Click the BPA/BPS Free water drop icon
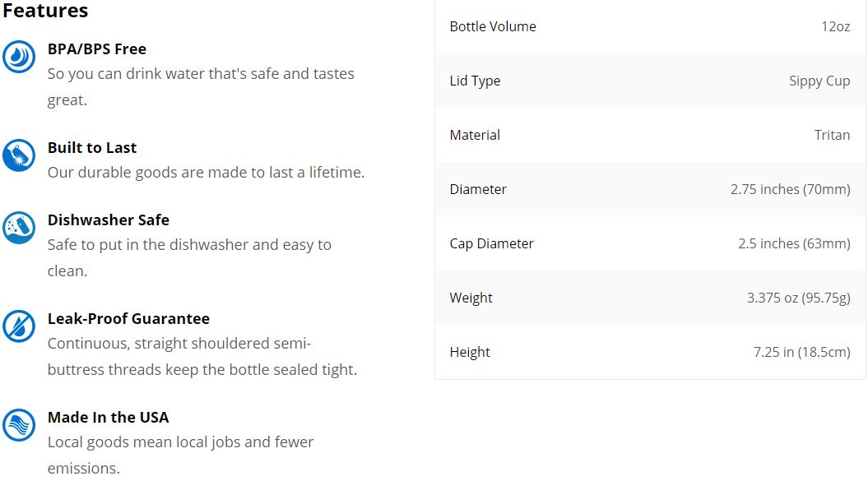The height and width of the screenshot is (481, 868). 19,57
